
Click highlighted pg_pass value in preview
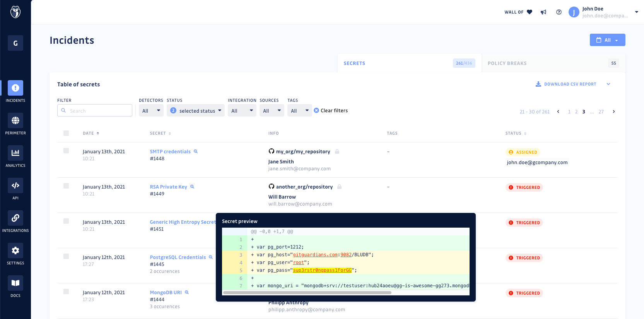tap(322, 270)
